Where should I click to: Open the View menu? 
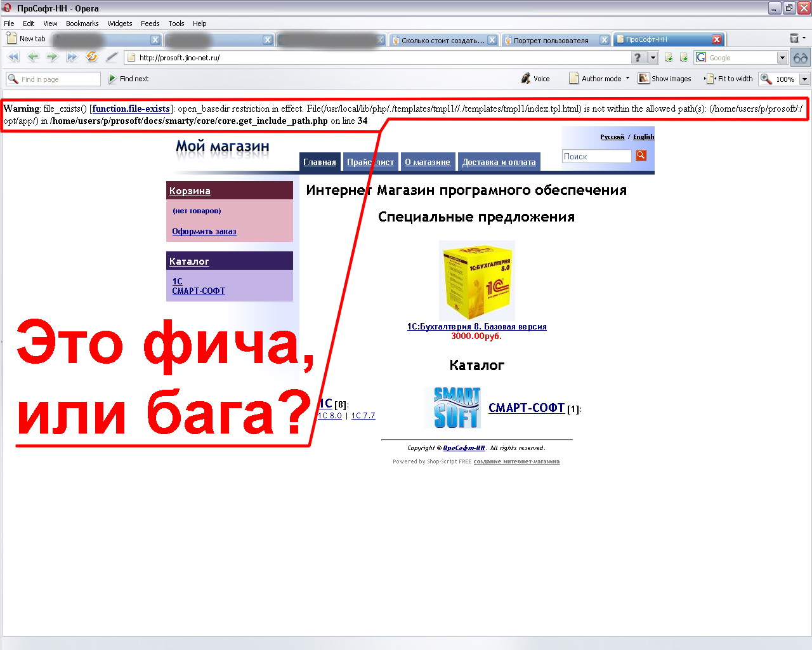coord(50,23)
